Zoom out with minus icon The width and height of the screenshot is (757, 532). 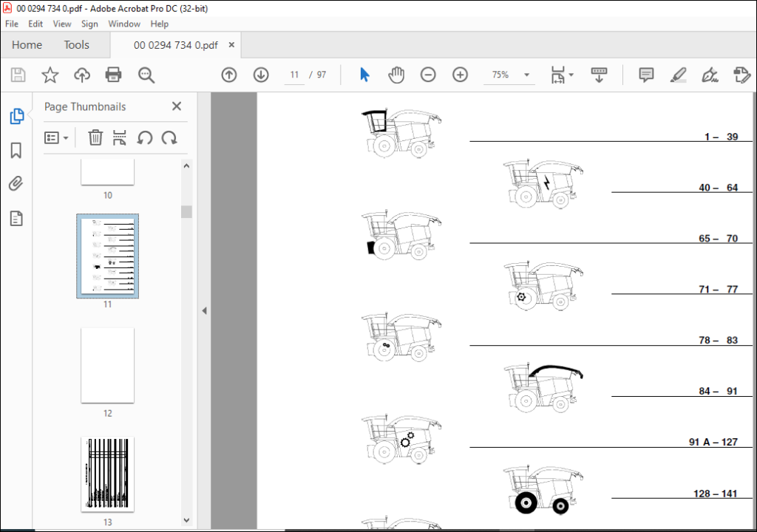coord(428,75)
